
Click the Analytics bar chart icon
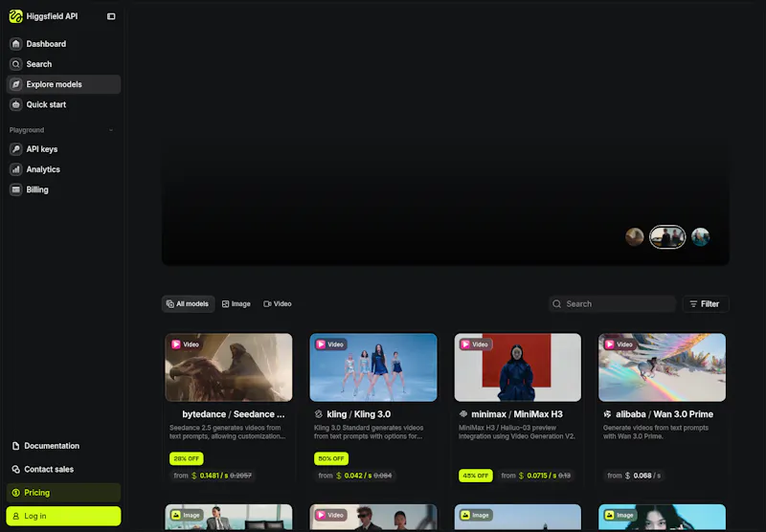click(x=15, y=169)
